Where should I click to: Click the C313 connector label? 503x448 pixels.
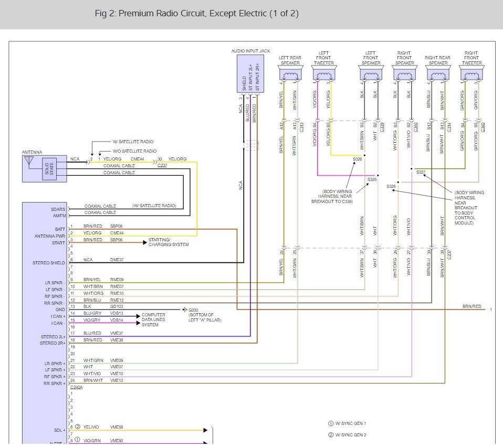pos(301,127)
